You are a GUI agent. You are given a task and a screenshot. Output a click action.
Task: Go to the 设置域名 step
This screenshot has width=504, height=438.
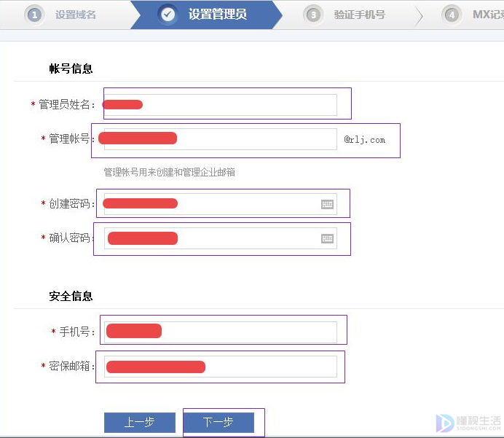76,15
